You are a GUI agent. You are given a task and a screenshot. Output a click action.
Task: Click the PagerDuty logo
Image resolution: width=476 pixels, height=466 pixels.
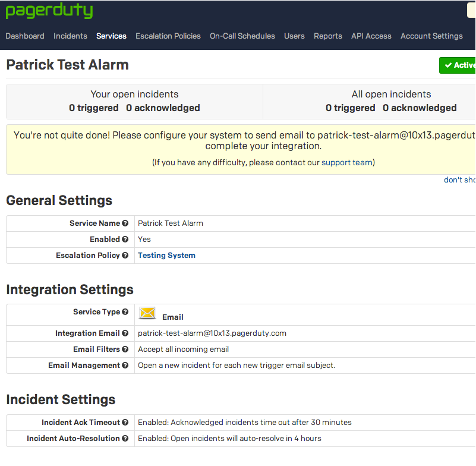point(49,11)
